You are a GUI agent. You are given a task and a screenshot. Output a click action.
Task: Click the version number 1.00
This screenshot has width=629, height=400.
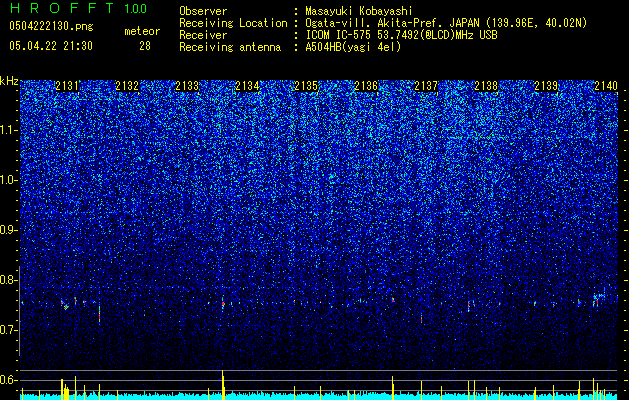tap(136, 8)
